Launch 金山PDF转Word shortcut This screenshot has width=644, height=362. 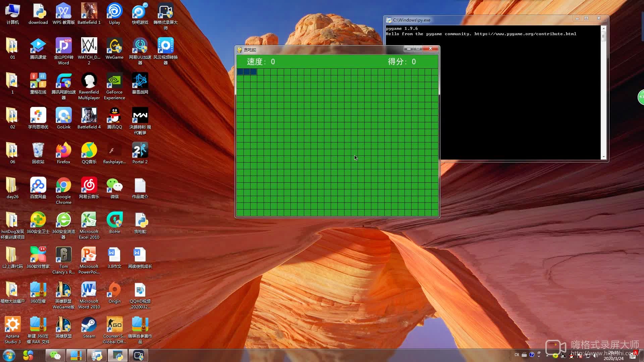pyautogui.click(x=63, y=51)
